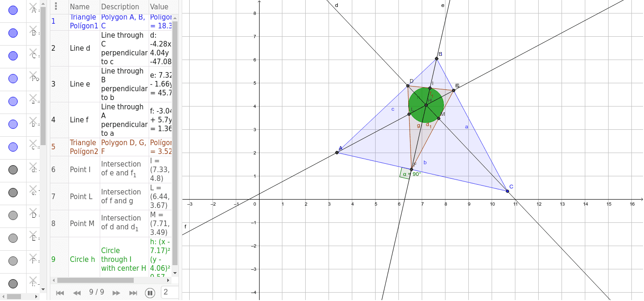Viewport: 644px width, 301px height.
Task: Pause the construction animation
Action: tap(150, 293)
